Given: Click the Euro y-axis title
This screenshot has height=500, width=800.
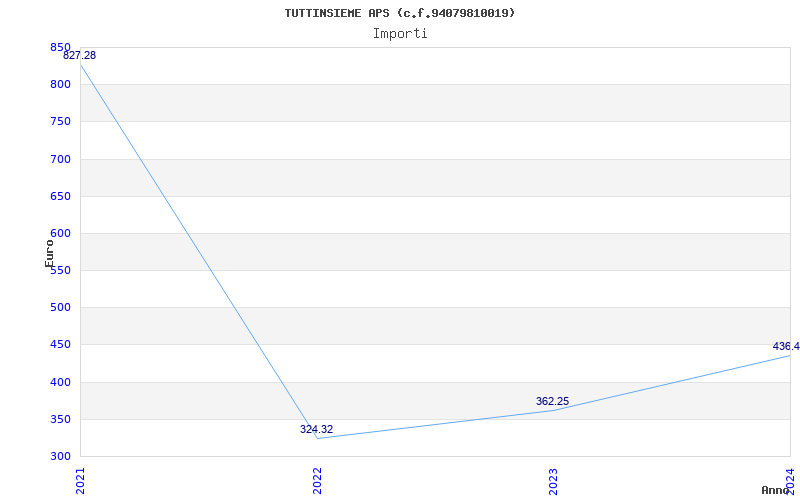Looking at the screenshot, I should point(49,253).
